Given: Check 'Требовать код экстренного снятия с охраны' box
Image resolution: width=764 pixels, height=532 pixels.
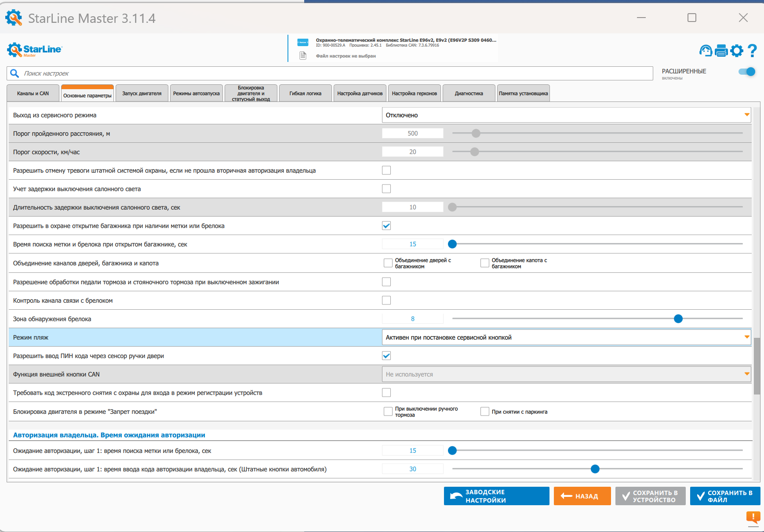Looking at the screenshot, I should [x=386, y=393].
